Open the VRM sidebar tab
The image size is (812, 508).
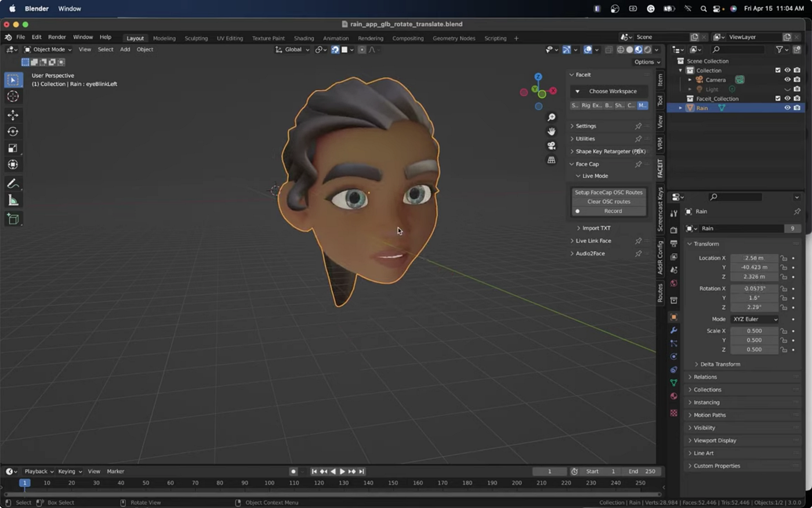(x=660, y=143)
